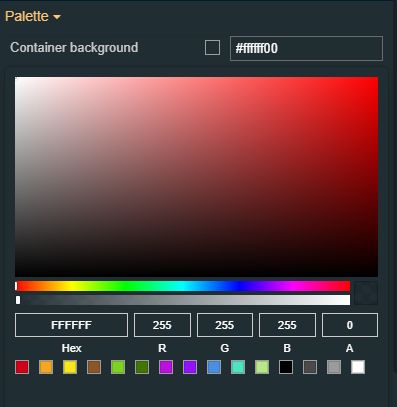Select the purple preset swatch
The height and width of the screenshot is (407, 397).
190,367
